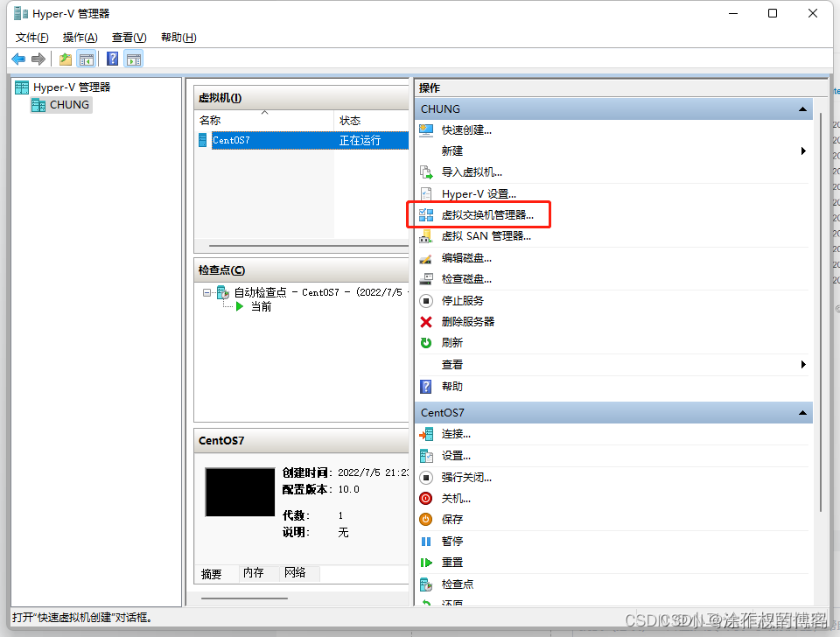Image resolution: width=840 pixels, height=637 pixels.
Task: Toggle the console tree pane toolbar icon
Action: pyautogui.click(x=87, y=59)
